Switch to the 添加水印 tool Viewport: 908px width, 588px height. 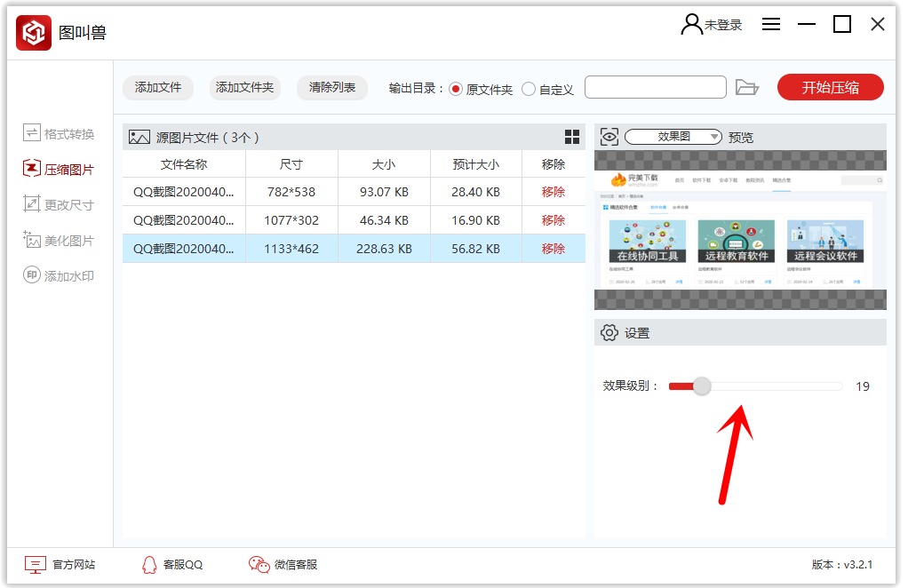tap(59, 275)
